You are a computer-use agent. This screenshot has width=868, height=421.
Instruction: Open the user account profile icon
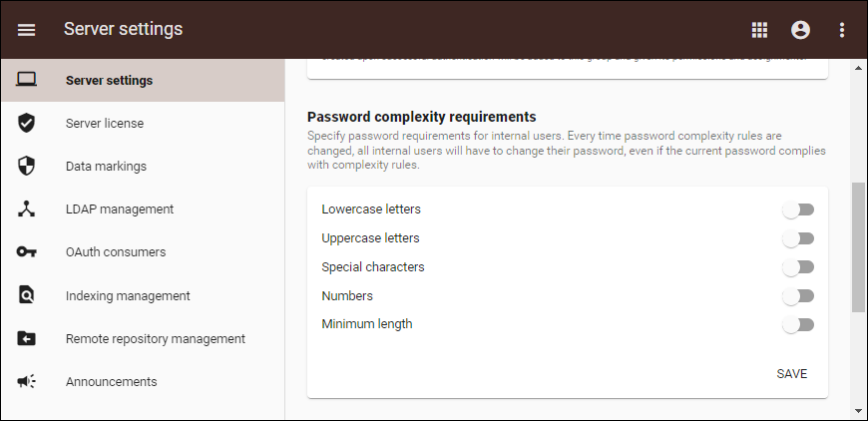(x=800, y=30)
